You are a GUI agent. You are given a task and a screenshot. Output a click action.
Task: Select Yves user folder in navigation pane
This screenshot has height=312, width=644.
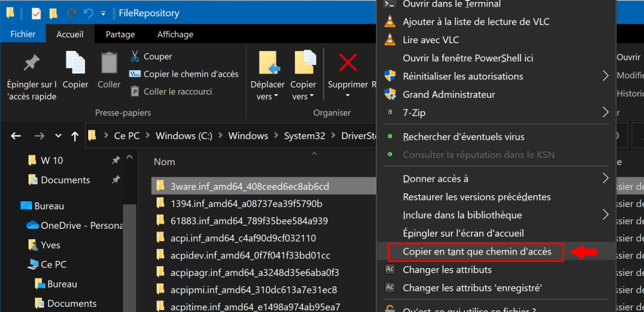tap(44, 245)
